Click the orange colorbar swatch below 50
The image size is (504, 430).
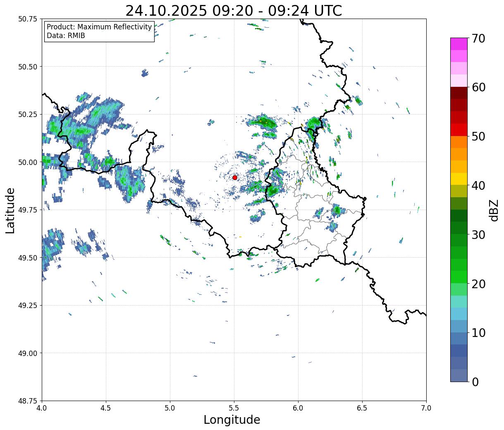point(459,142)
